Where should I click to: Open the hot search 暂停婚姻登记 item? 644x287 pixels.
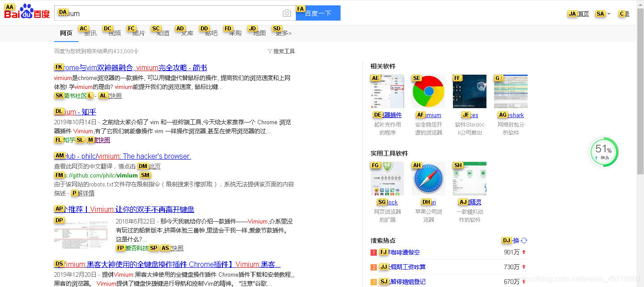(403, 282)
